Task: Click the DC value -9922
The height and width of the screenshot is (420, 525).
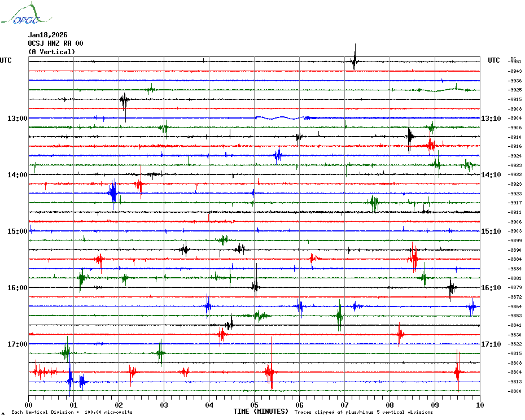Action: coord(515,175)
